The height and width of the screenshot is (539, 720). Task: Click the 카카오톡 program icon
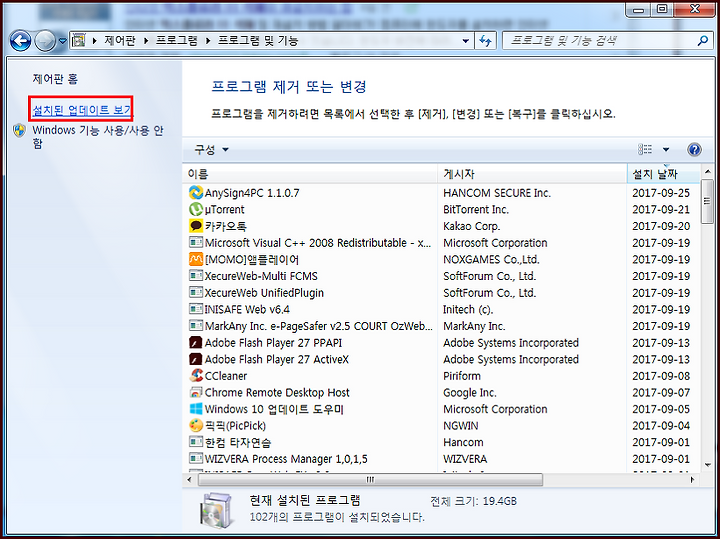coord(196,226)
